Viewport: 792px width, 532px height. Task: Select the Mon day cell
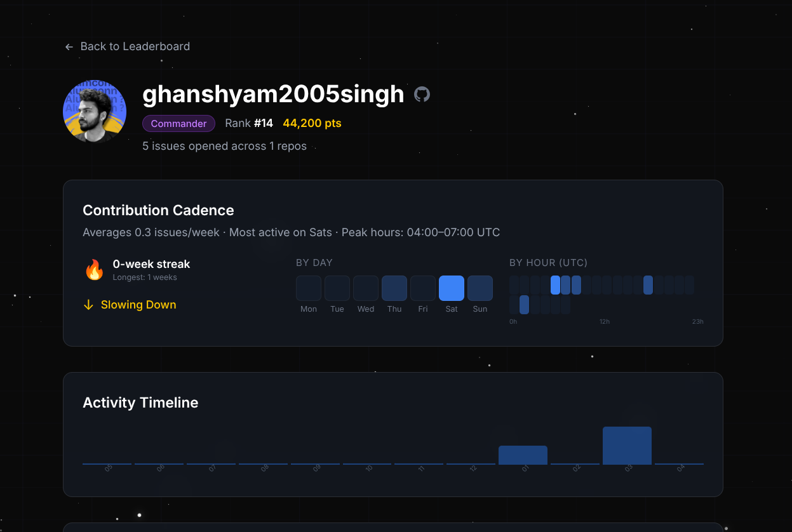point(309,288)
